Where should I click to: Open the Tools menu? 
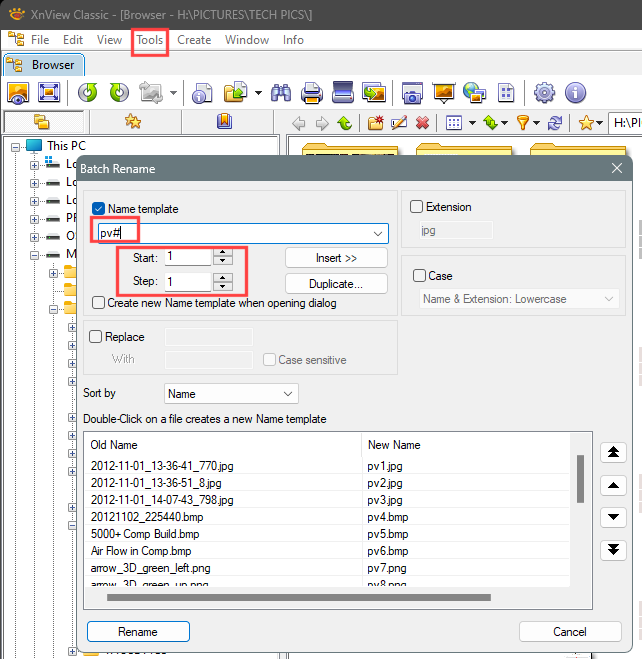[x=150, y=40]
